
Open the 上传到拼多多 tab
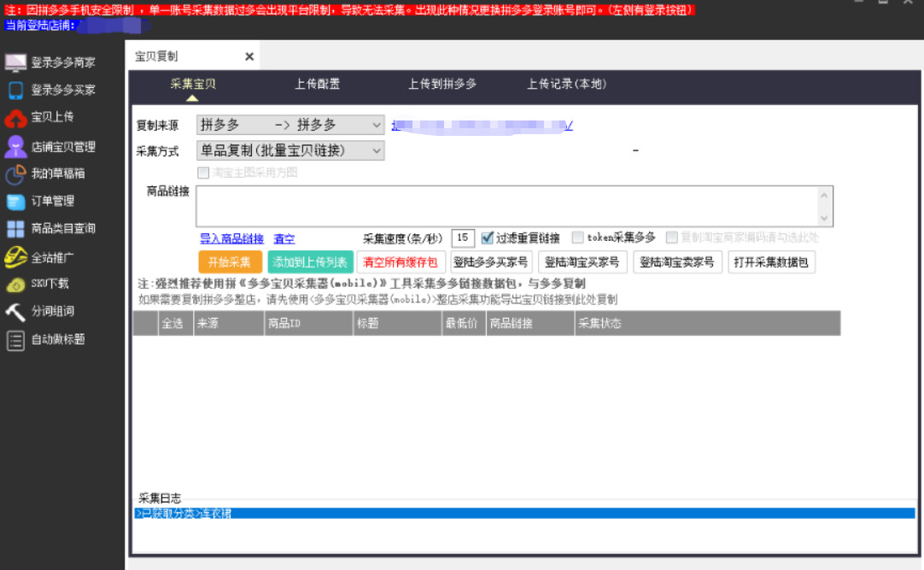click(x=442, y=84)
